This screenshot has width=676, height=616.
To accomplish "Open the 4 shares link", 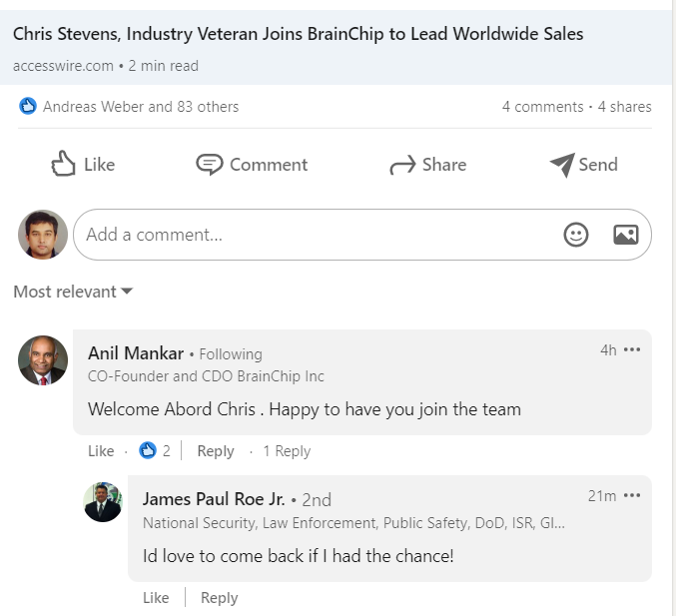I will point(624,107).
